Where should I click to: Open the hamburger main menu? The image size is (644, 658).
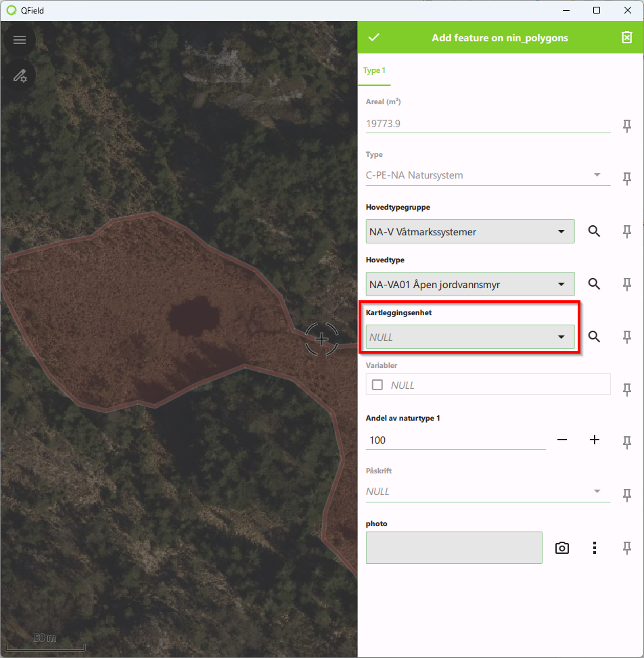20,40
